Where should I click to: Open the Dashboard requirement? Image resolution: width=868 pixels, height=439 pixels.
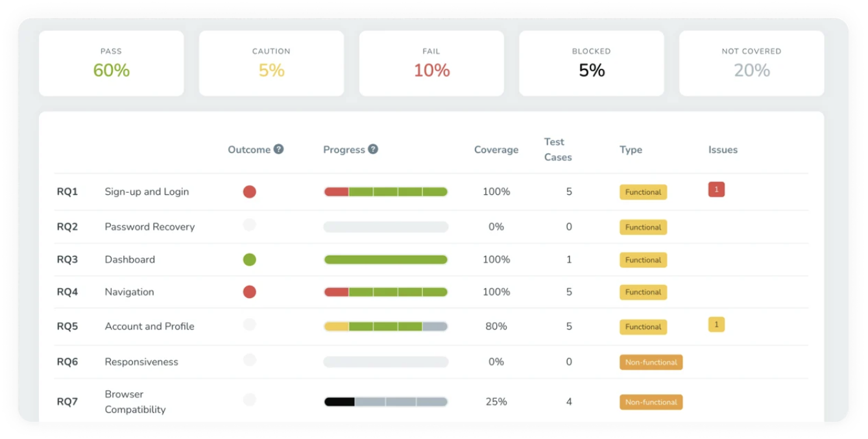click(x=130, y=259)
